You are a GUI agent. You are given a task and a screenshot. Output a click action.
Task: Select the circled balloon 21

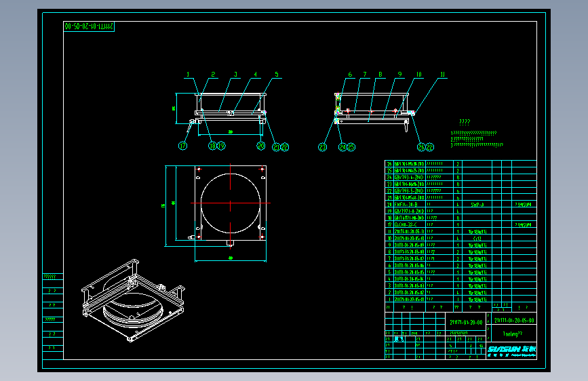point(277,147)
